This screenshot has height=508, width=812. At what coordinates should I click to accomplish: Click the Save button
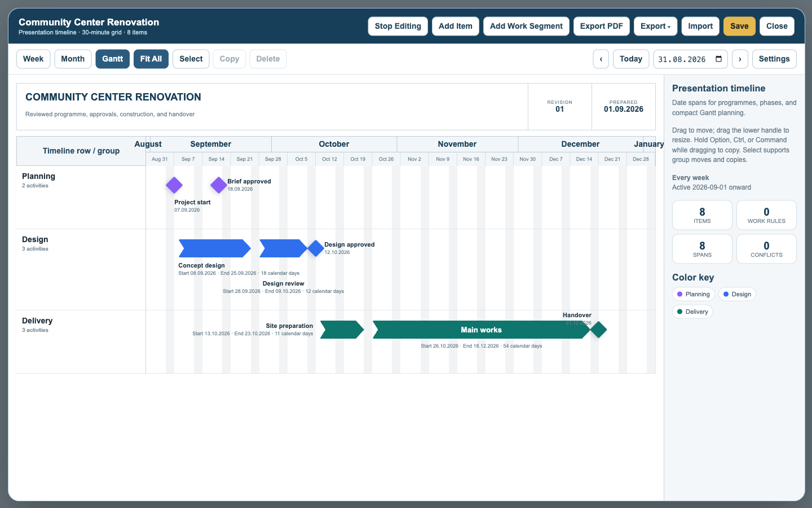[739, 27]
